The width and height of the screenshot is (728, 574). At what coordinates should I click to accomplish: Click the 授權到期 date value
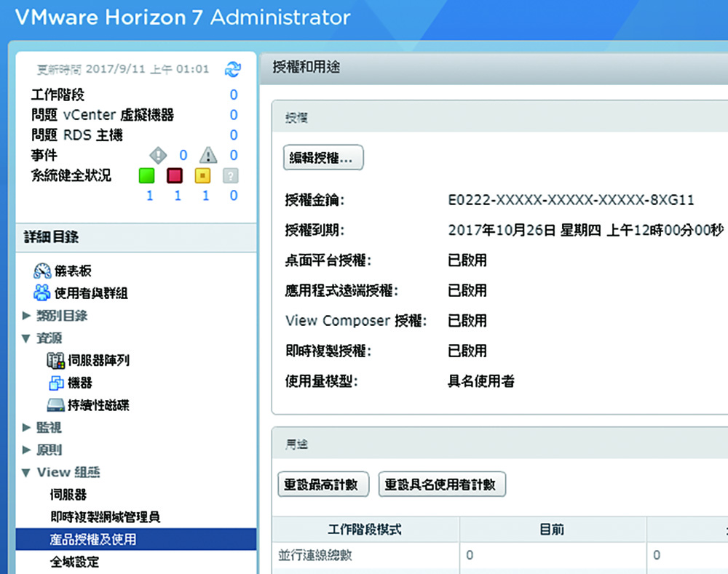[586, 230]
